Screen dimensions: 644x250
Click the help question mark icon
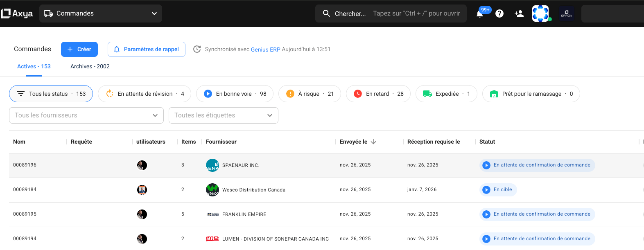[499, 14]
